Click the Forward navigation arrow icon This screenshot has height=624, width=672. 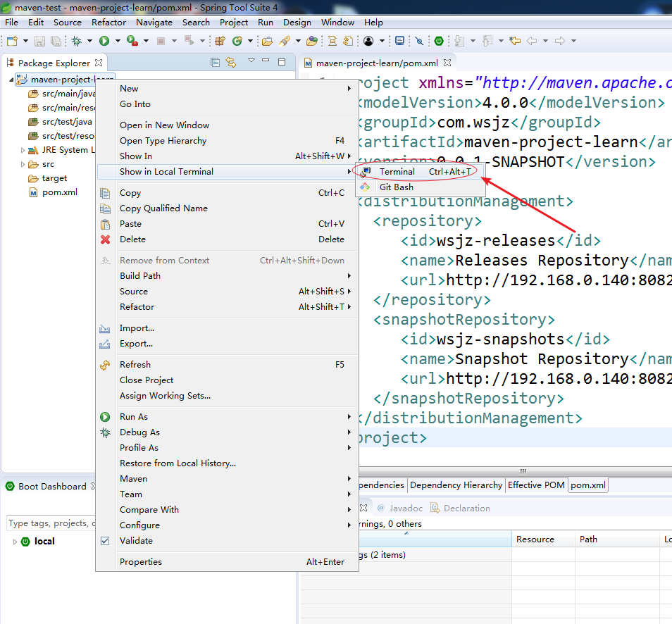(x=560, y=41)
